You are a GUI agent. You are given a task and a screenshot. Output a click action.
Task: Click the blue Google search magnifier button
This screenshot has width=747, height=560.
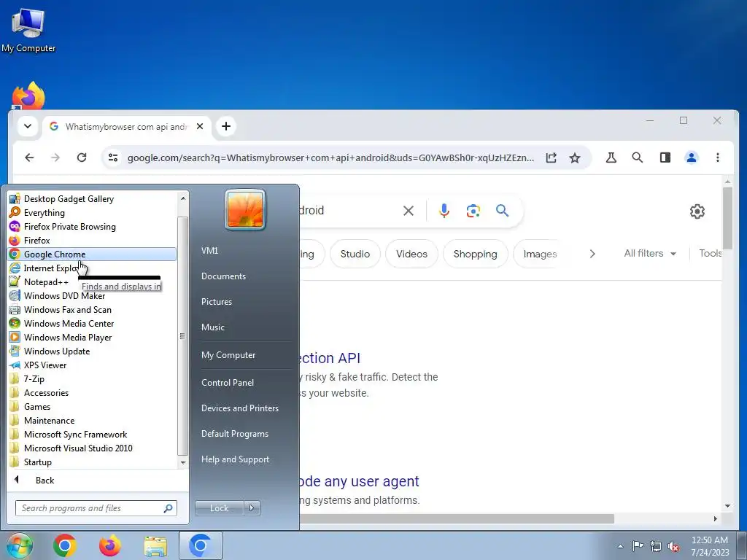pyautogui.click(x=502, y=211)
